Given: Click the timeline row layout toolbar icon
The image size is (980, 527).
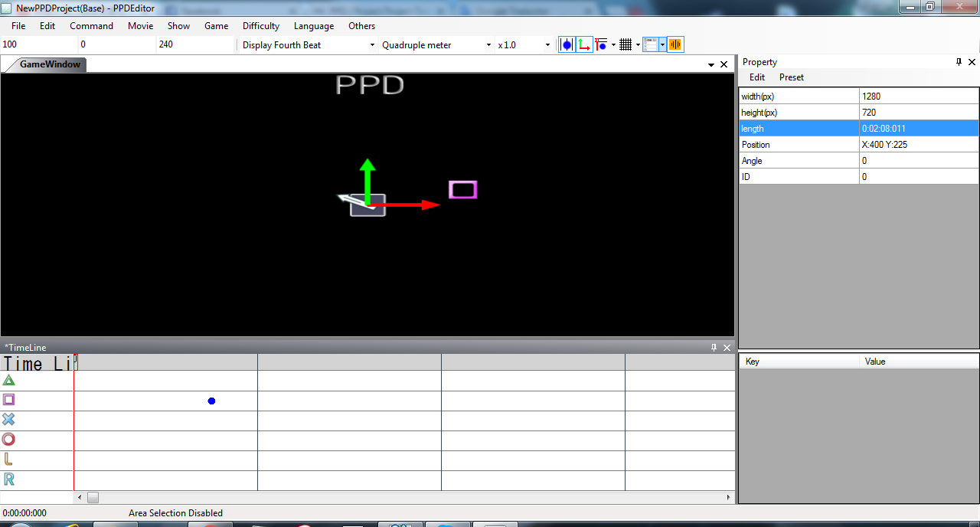Looking at the screenshot, I should pos(650,44).
